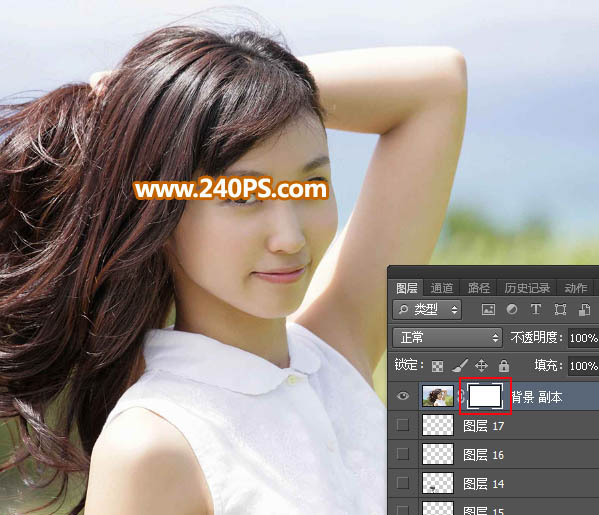
Task: Filter layers by type (T) icon
Action: tap(536, 309)
